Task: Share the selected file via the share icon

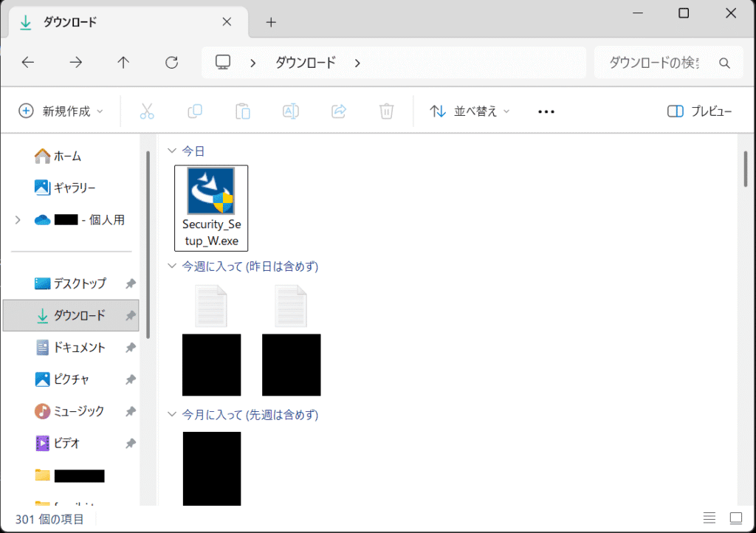Action: point(338,111)
